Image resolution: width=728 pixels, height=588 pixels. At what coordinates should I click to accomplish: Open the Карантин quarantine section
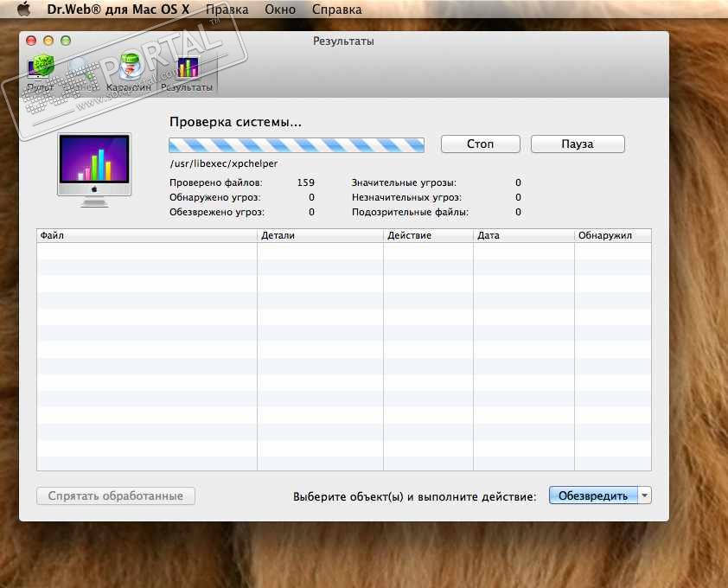point(129,74)
